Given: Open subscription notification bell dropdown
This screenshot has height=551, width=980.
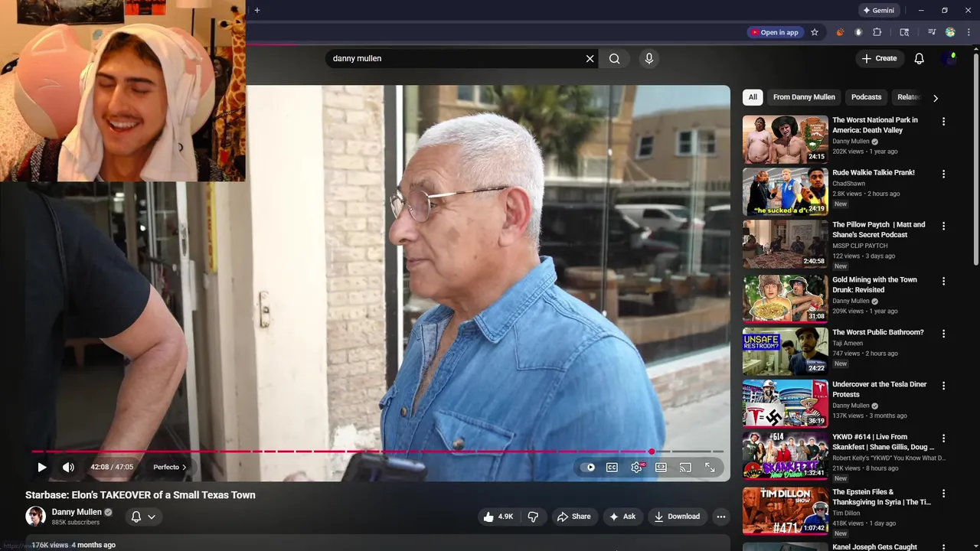Looking at the screenshot, I should 143,517.
